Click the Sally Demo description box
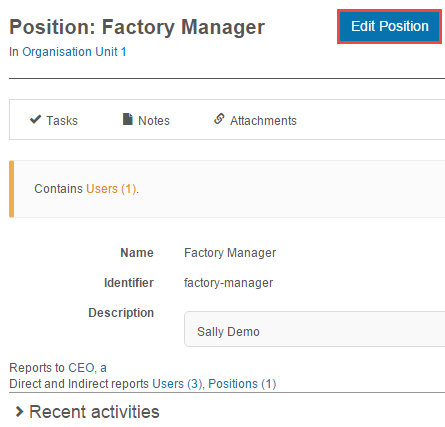 [x=315, y=329]
